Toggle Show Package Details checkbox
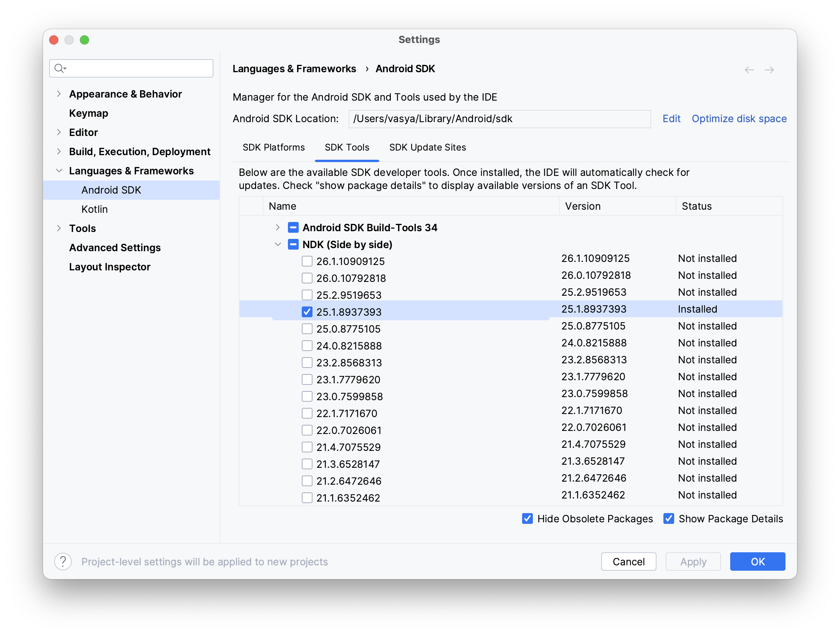The width and height of the screenshot is (840, 636). (x=668, y=518)
